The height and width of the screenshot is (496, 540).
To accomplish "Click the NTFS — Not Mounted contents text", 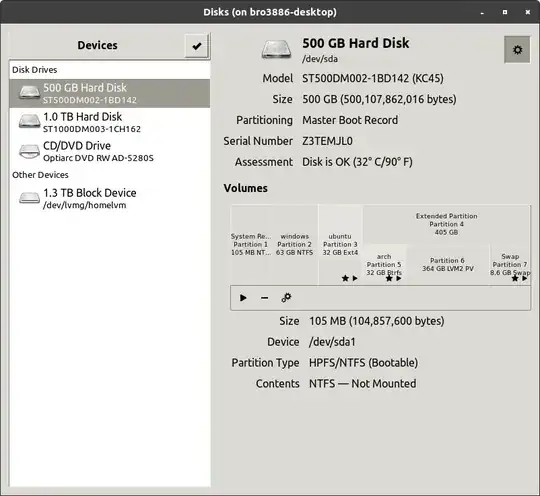I will [x=363, y=384].
